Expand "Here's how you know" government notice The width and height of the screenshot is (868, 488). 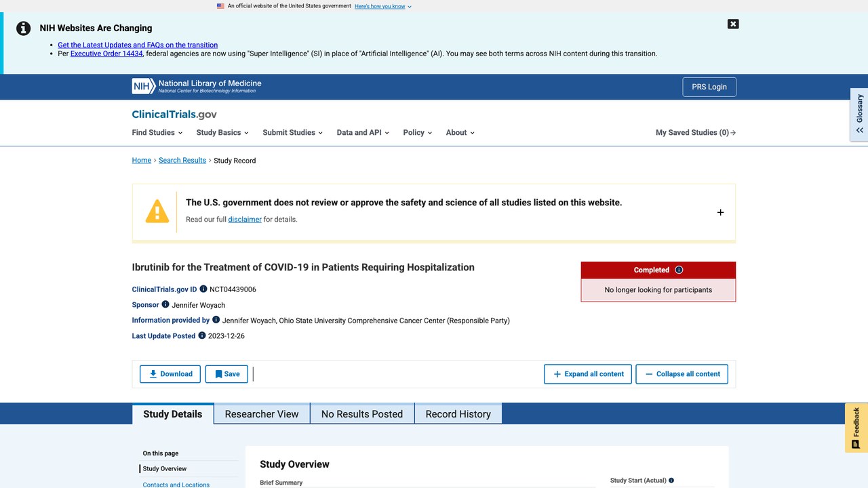coord(383,6)
